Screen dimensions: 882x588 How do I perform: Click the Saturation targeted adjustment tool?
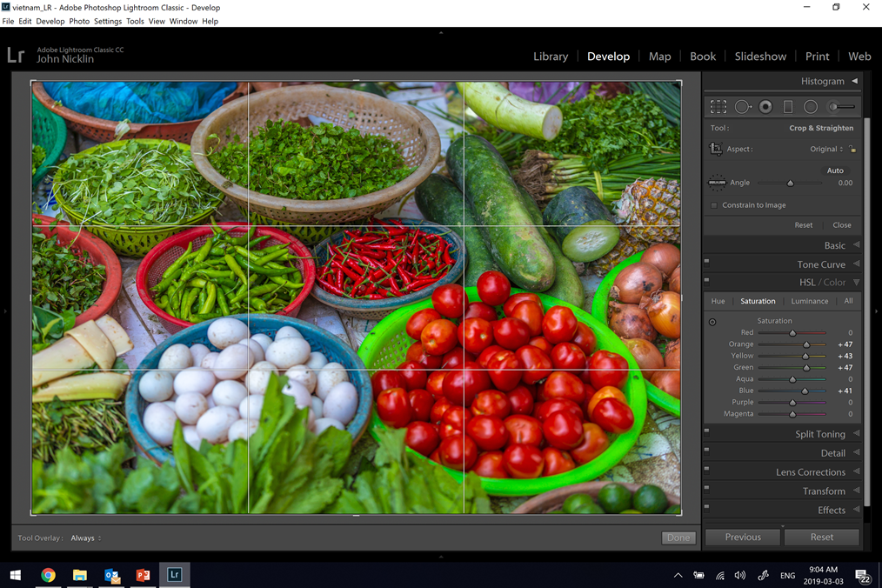click(x=712, y=322)
